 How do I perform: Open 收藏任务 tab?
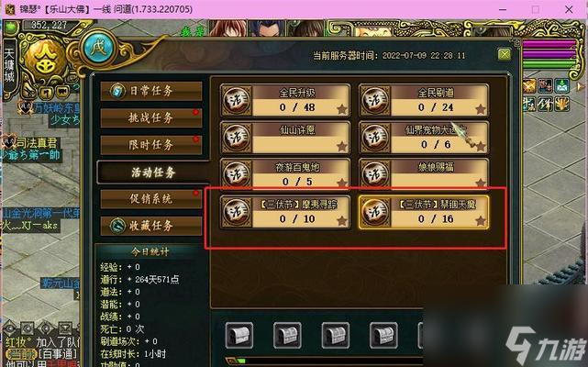[x=151, y=226]
